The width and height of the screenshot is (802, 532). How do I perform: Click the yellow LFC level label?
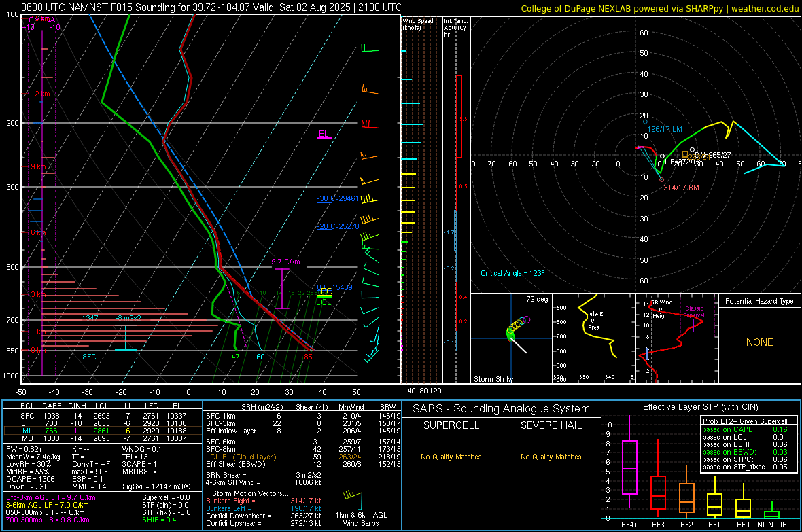pyautogui.click(x=324, y=291)
